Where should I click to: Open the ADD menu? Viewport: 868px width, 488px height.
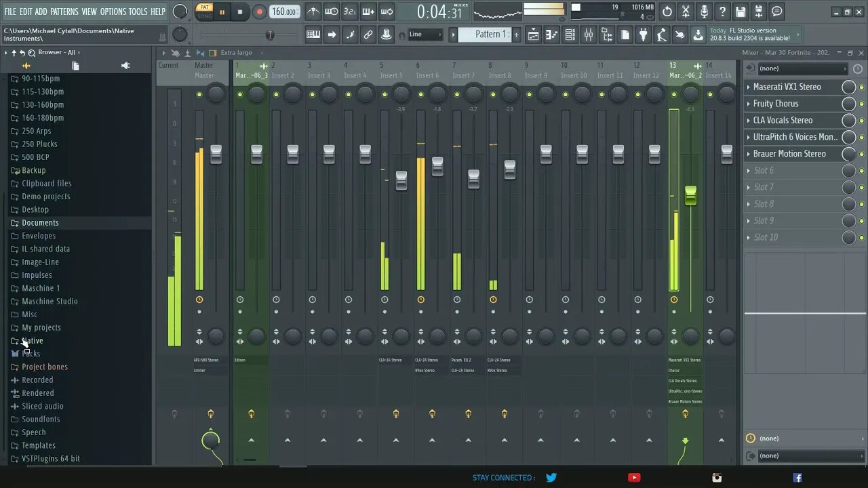(x=41, y=12)
